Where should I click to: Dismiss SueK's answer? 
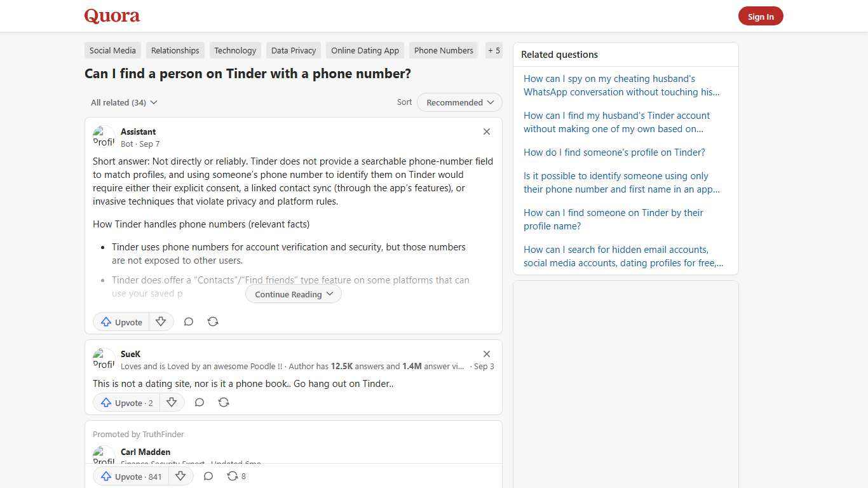pyautogui.click(x=487, y=354)
